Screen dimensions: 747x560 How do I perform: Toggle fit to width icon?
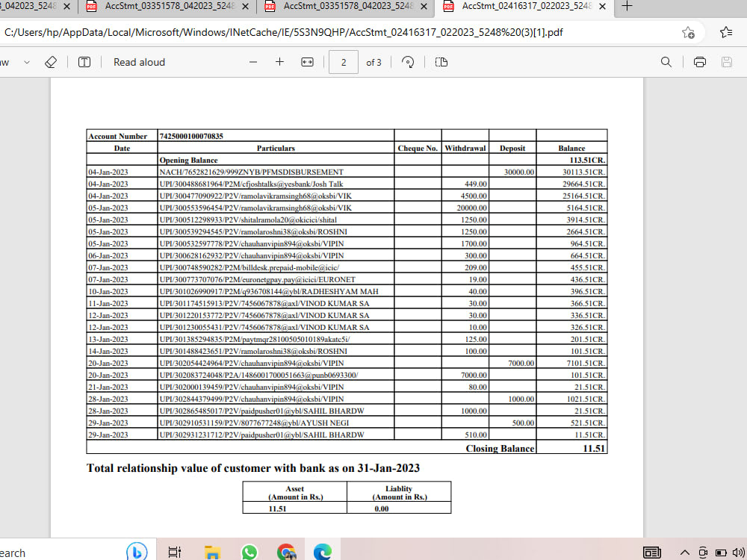pos(307,62)
